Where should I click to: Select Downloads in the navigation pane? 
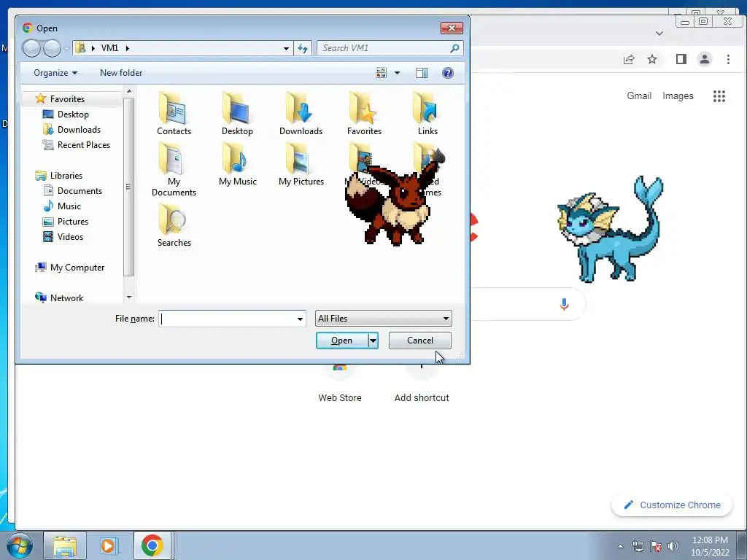point(72,130)
